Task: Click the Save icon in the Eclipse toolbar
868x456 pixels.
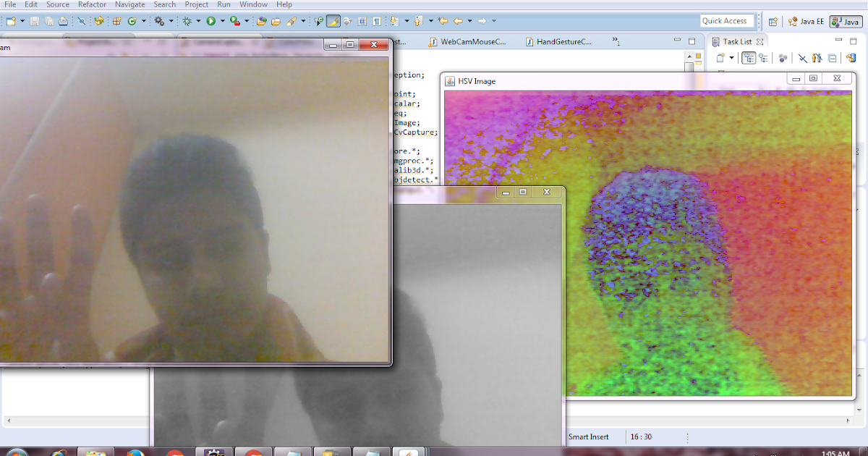Action: (35, 20)
